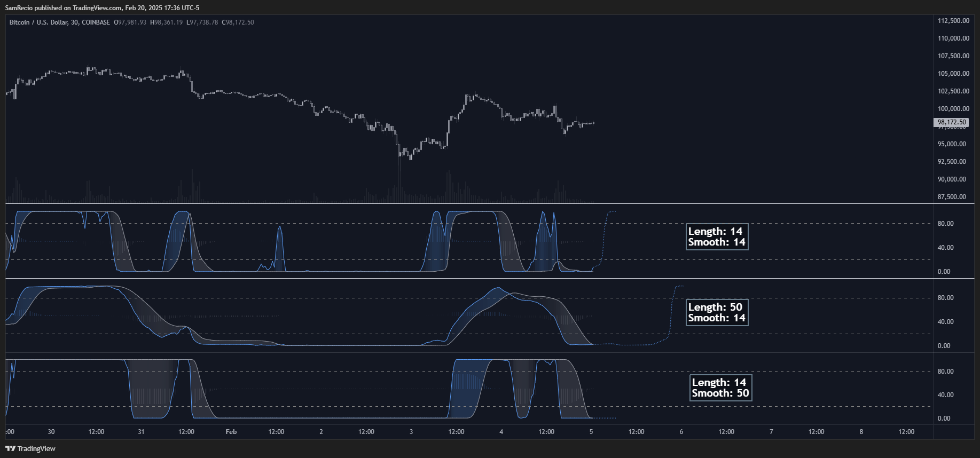Click 80.00 on the Length 50 Smooth 14 pane axis
This screenshot has width=980, height=458.
(945, 298)
